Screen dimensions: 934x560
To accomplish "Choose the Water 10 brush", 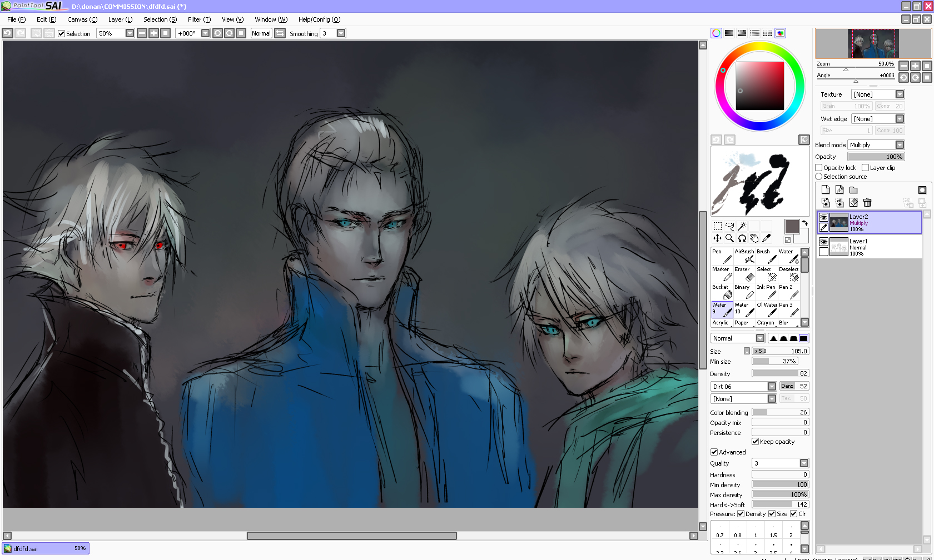I will 744,309.
